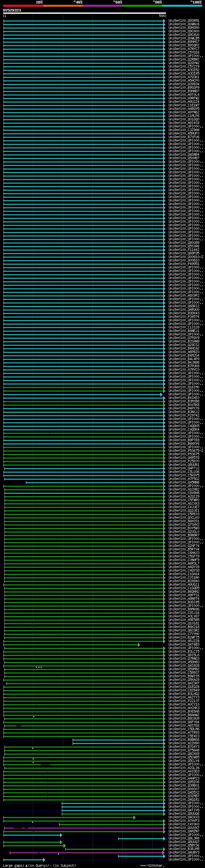
Task: Click the label UniRef100_Q4TIV8
Action: (x=184, y=810)
